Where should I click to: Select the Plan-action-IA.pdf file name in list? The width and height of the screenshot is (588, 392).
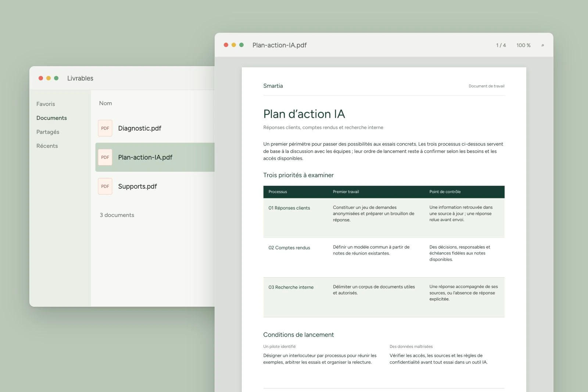pyautogui.click(x=145, y=157)
